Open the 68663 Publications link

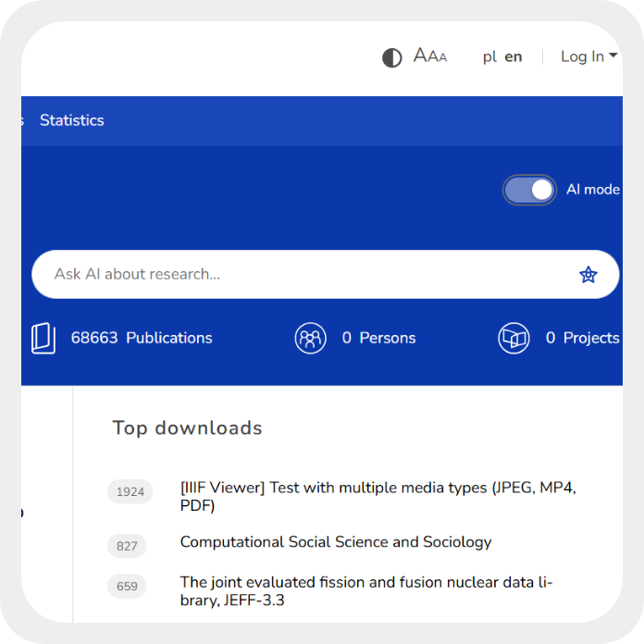point(142,339)
